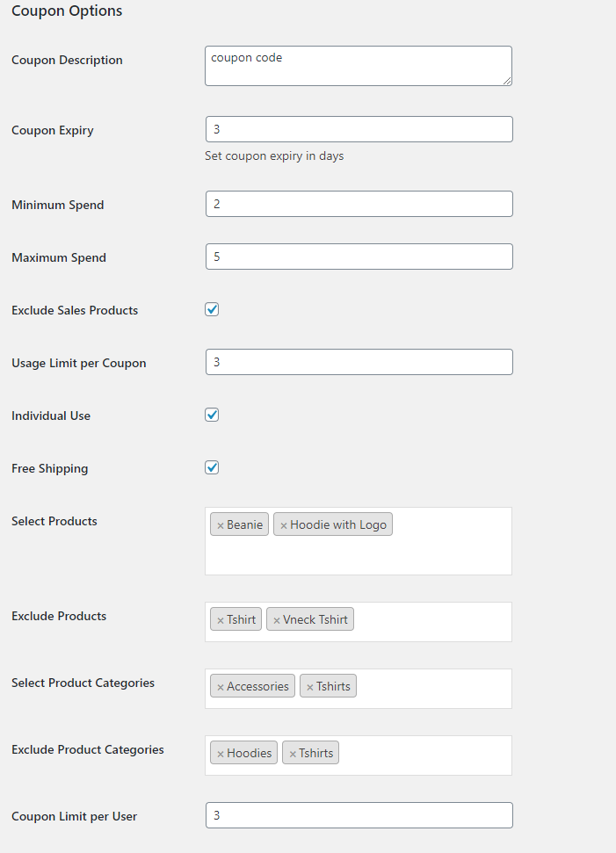Select the Coupon Expiry field
Image resolution: width=616 pixels, height=853 pixels.
click(x=358, y=128)
